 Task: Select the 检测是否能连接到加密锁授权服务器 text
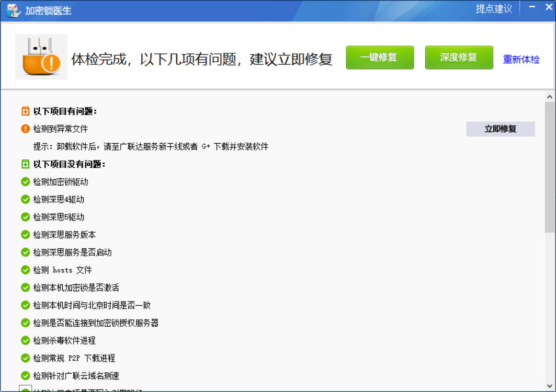96,323
